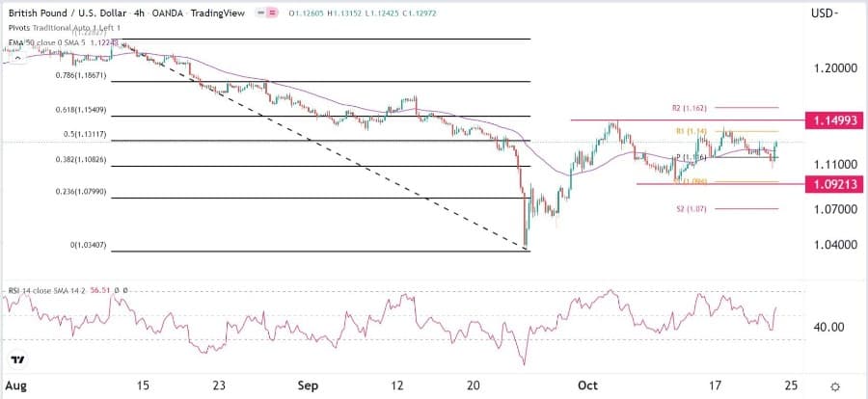Click the TradingView logo icon
Screen dimensions: 868x399
click(16, 359)
